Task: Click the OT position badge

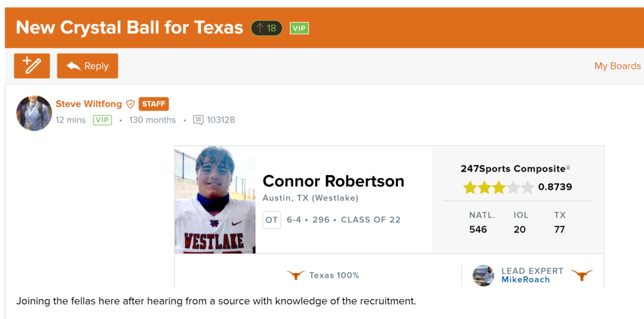Action: pos(272,220)
